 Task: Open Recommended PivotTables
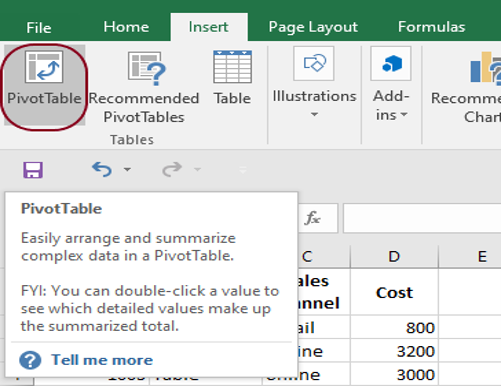click(x=144, y=87)
